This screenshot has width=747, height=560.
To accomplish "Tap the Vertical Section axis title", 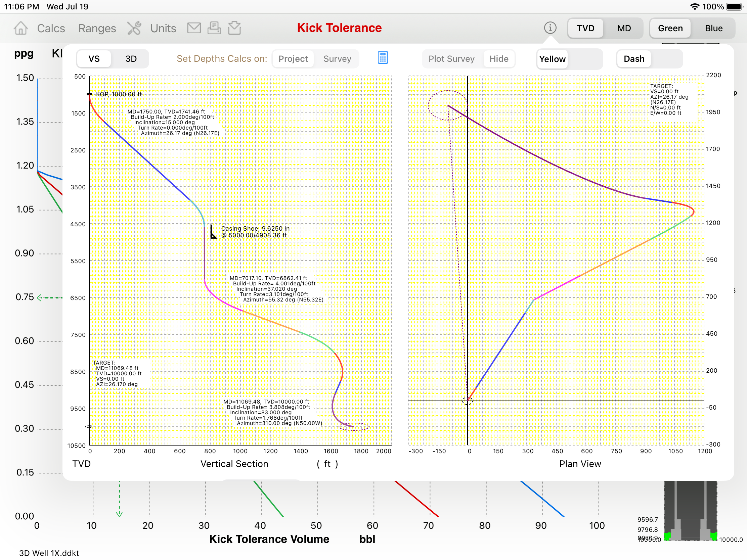I will pos(234,464).
